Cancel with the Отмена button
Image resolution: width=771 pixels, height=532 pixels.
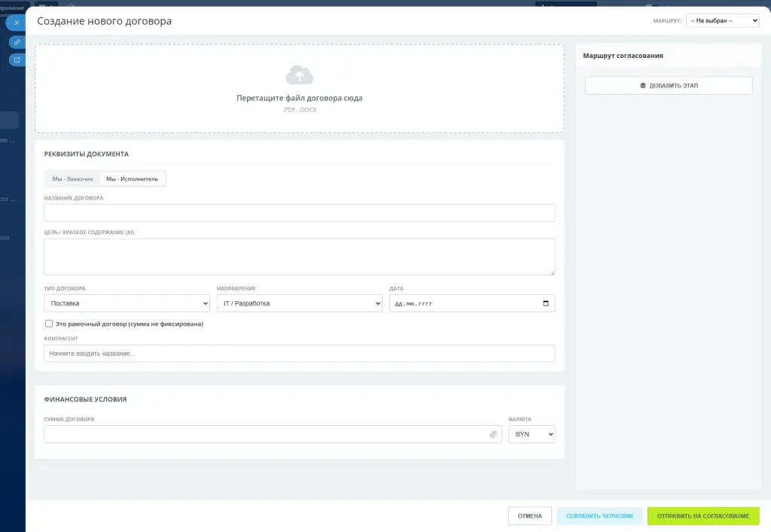point(529,516)
